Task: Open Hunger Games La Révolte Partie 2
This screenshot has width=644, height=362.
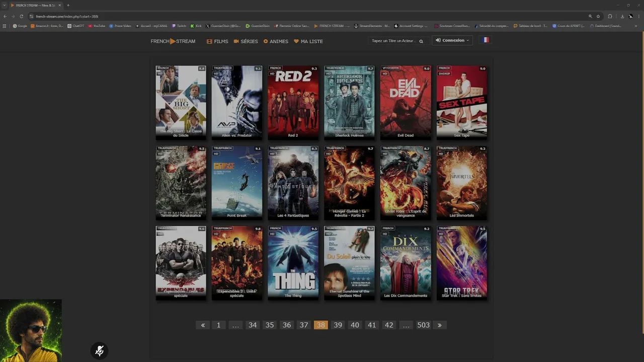Action: pyautogui.click(x=349, y=183)
